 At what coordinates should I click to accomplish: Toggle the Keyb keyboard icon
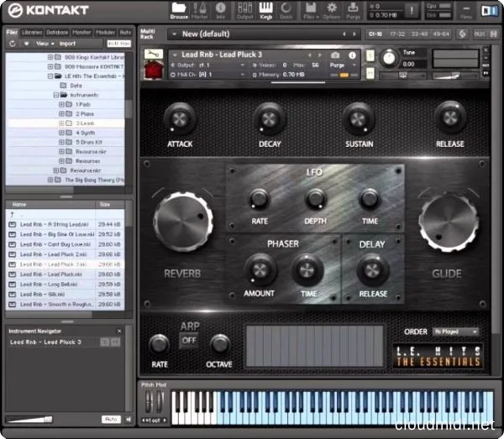(x=265, y=11)
